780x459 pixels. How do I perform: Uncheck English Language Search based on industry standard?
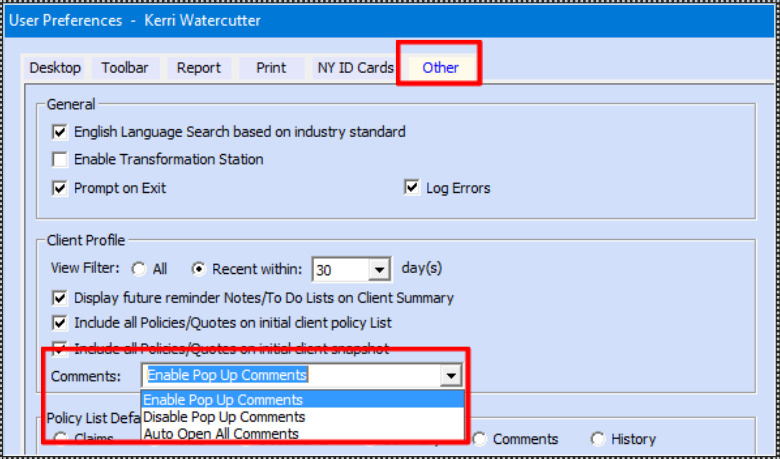(60, 132)
